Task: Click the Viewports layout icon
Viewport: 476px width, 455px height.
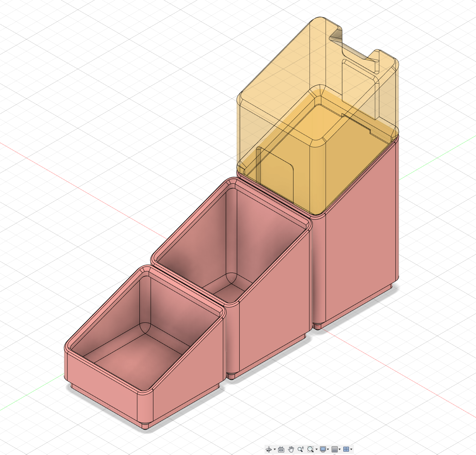Action: [x=347, y=449]
